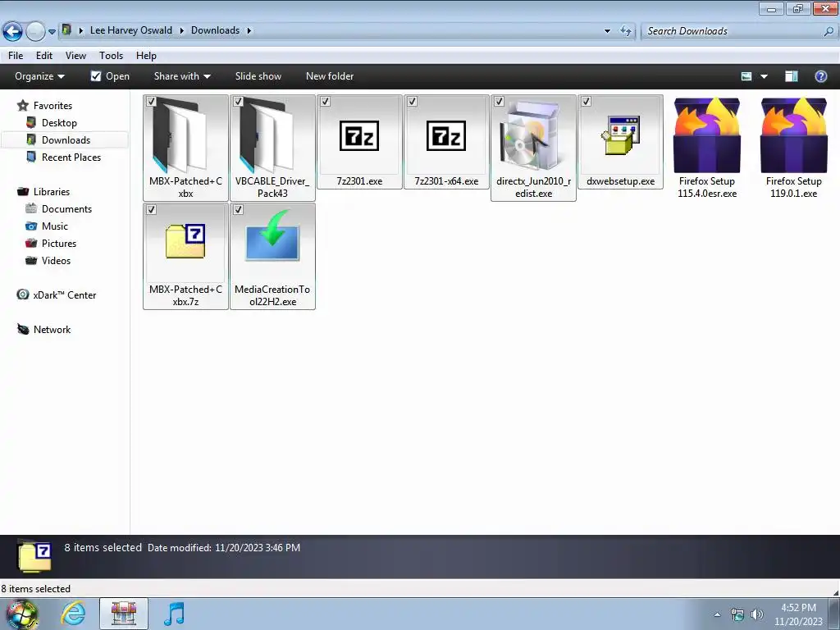Open the View menu
This screenshot has width=840, height=630.
[75, 56]
